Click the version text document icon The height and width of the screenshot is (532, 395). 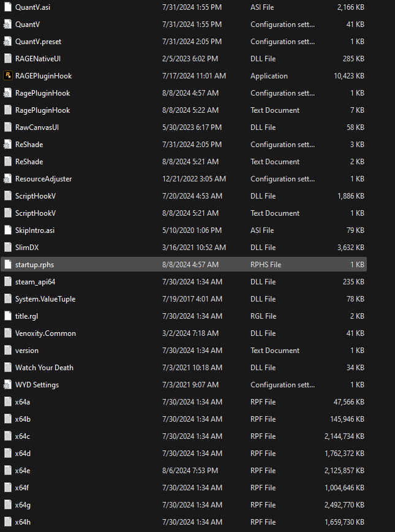[x=8, y=350]
